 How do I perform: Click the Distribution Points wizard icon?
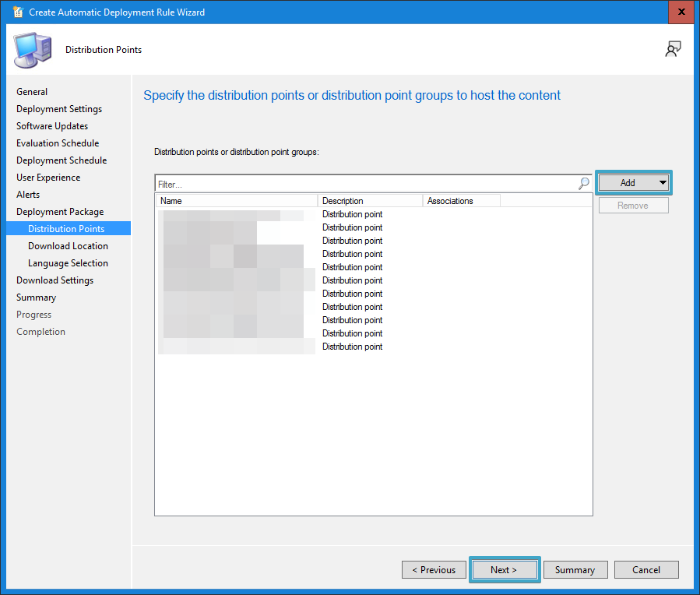tap(31, 48)
